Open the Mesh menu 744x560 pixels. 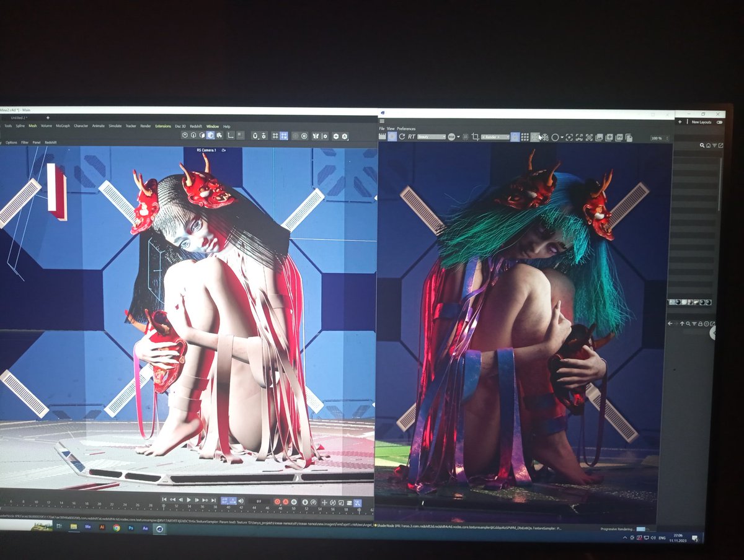pos(33,126)
